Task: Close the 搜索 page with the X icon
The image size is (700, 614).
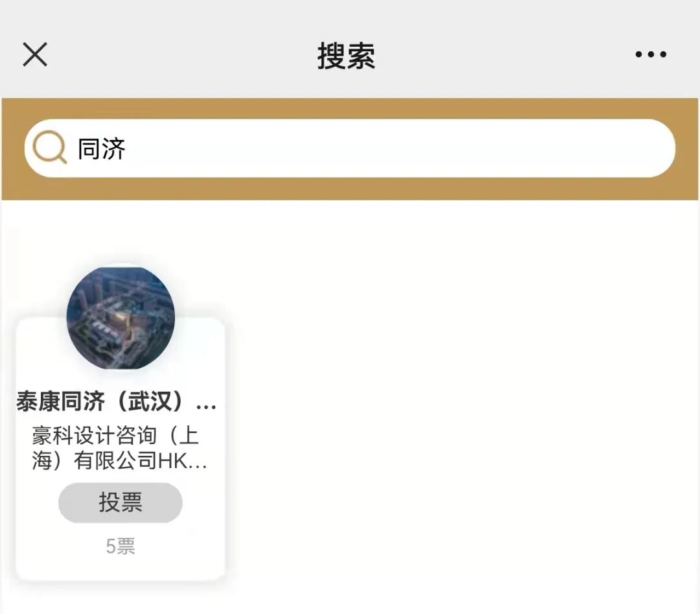Action: 35,54
